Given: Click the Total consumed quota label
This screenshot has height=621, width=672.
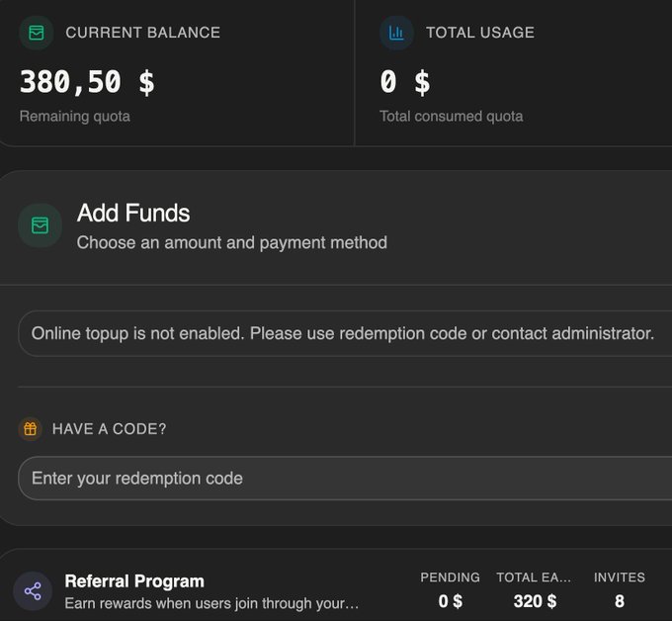Looking at the screenshot, I should [452, 117].
